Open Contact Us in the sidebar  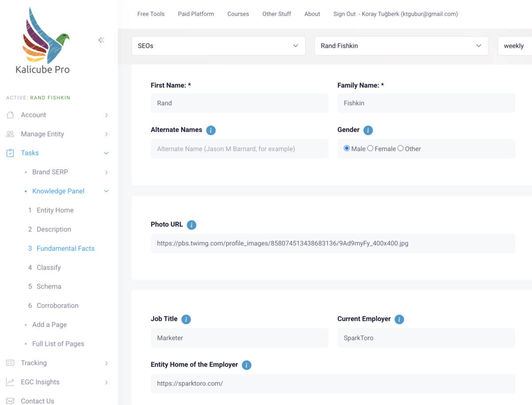point(37,401)
